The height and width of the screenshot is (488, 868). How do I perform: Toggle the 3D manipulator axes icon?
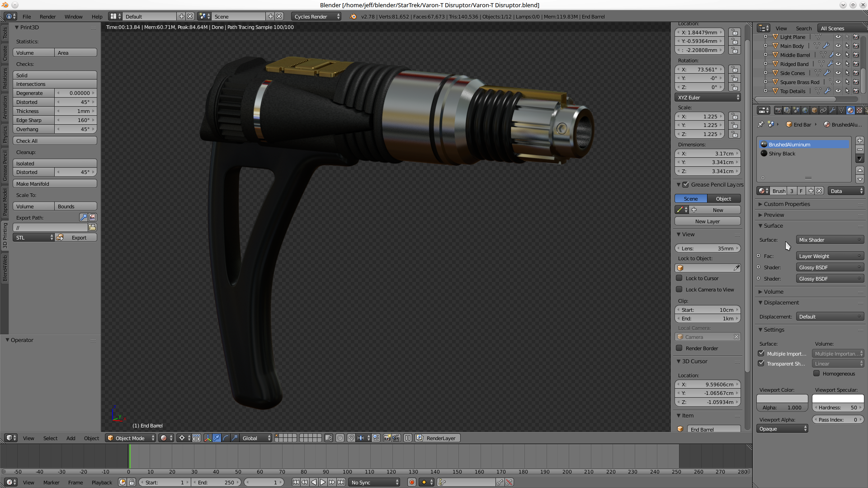[x=208, y=438]
